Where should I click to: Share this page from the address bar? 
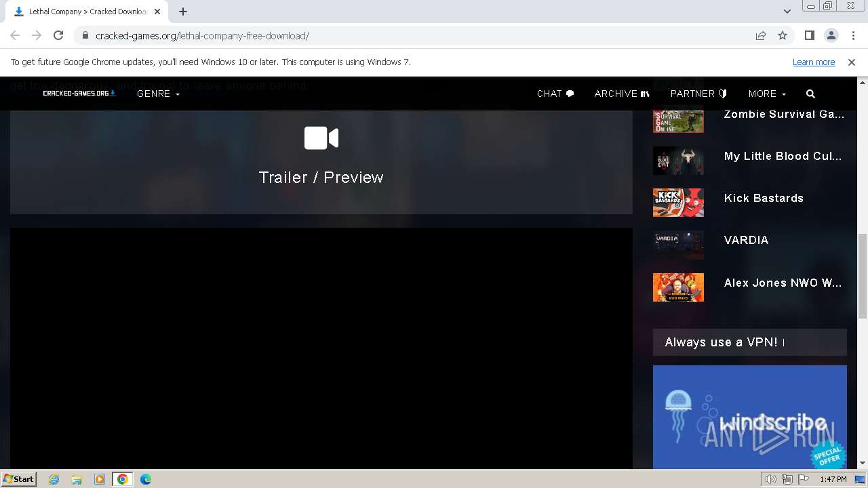[761, 35]
